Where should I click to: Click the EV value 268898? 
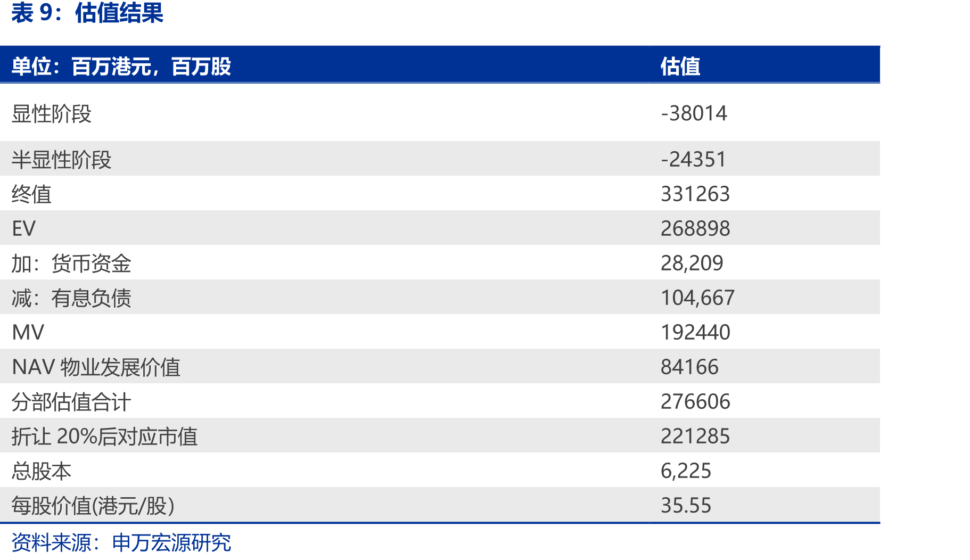[695, 228]
